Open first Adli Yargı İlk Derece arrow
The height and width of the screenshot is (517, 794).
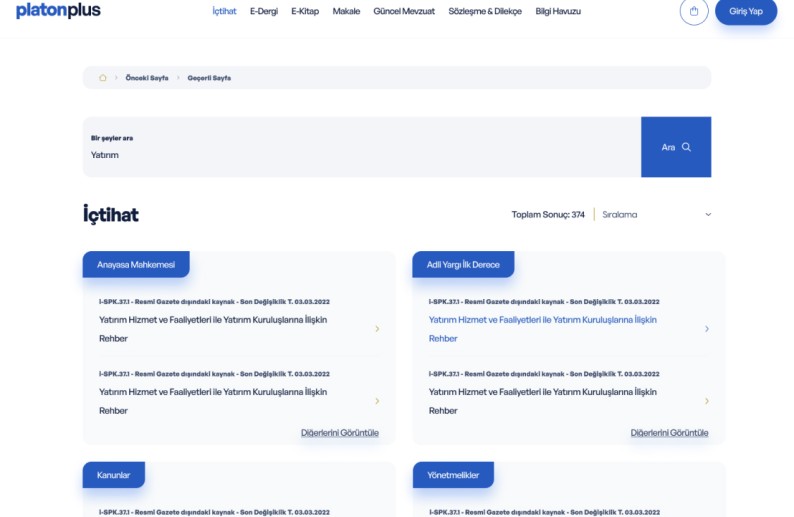(707, 329)
